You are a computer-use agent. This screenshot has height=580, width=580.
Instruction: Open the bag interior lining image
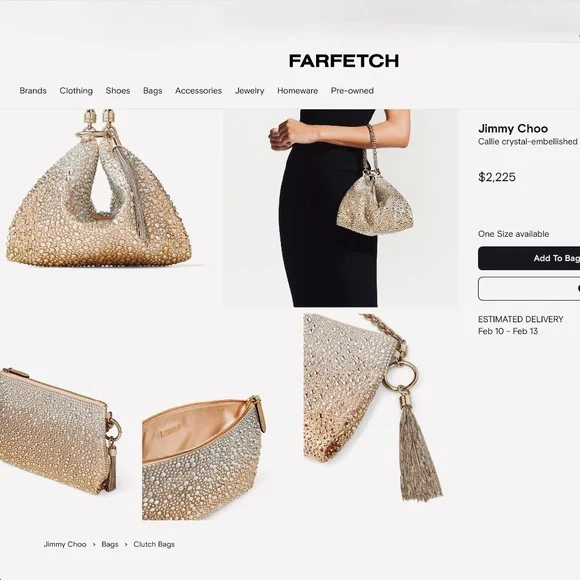pos(204,457)
